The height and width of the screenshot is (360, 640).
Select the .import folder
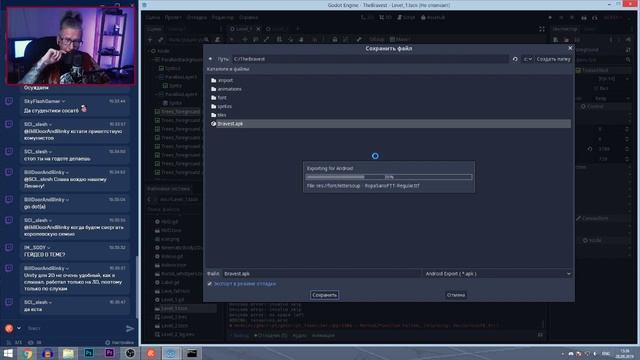click(222, 80)
